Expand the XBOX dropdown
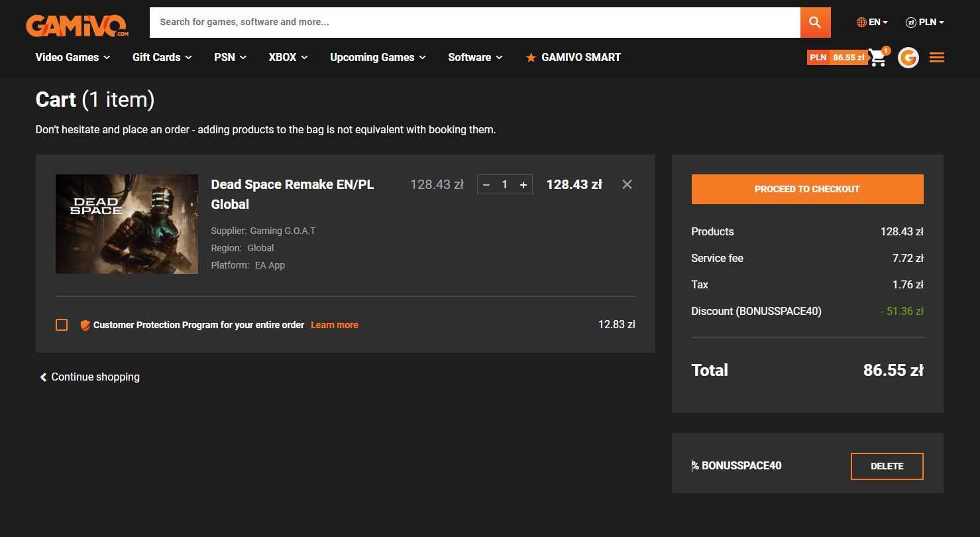 point(288,58)
